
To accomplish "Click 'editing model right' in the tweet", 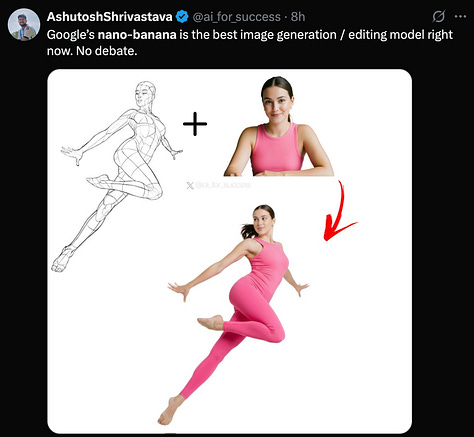I will pyautogui.click(x=400, y=35).
